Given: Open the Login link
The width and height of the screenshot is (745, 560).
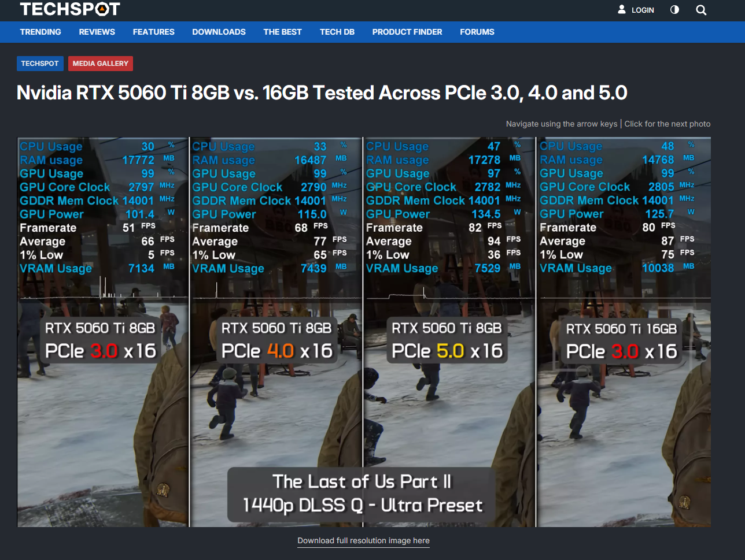Looking at the screenshot, I should (636, 10).
